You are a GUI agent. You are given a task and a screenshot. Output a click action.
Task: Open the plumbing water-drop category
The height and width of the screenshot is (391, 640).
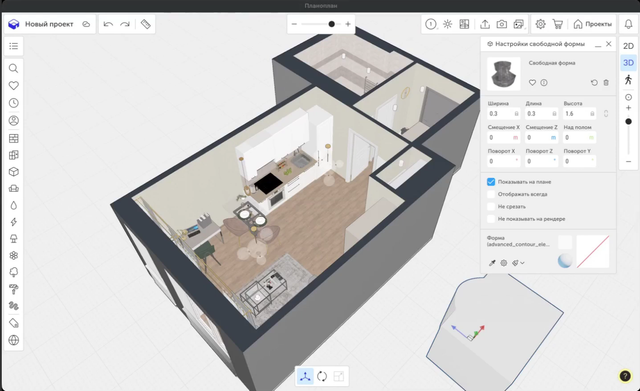(13, 205)
